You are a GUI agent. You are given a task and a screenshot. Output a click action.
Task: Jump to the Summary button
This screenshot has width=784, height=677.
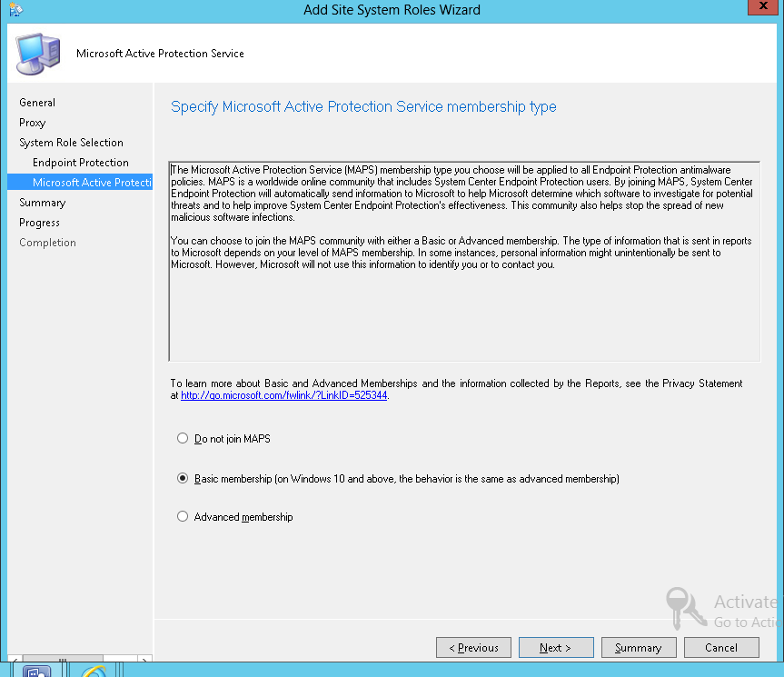[x=639, y=648]
